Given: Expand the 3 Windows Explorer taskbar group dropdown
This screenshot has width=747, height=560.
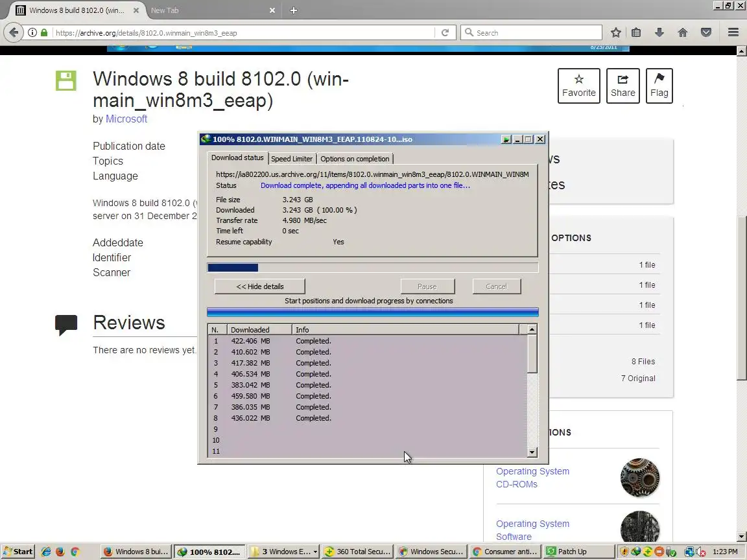Looking at the screenshot, I should click(315, 552).
